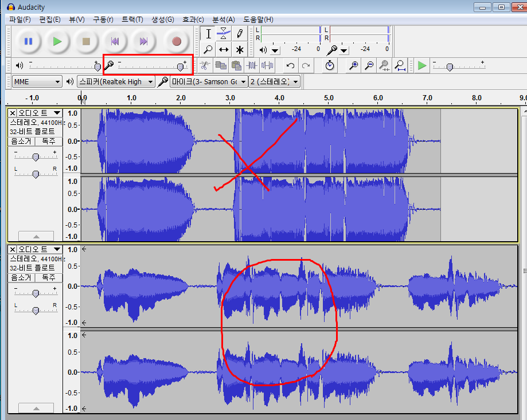The image size is (527, 420).
Task: Open the 편집(E) menu
Action: [50, 19]
